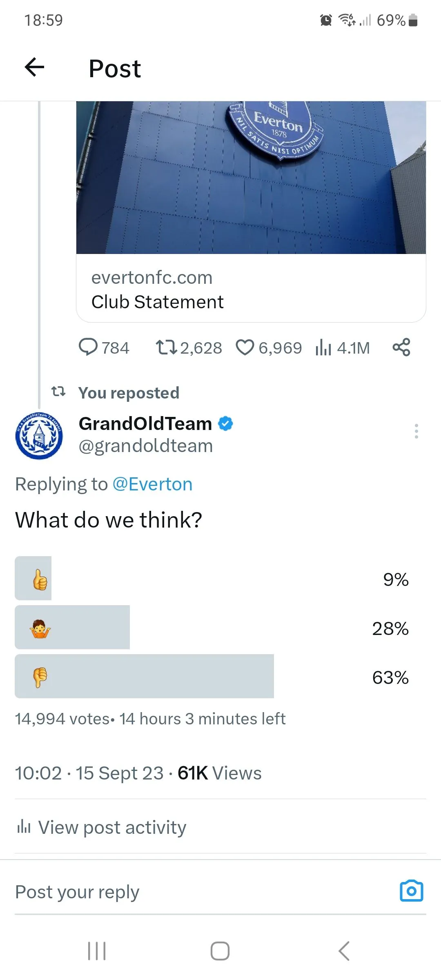Open replies via the comment bubble icon
Image resolution: width=441 pixels, height=980 pixels.
pos(88,347)
